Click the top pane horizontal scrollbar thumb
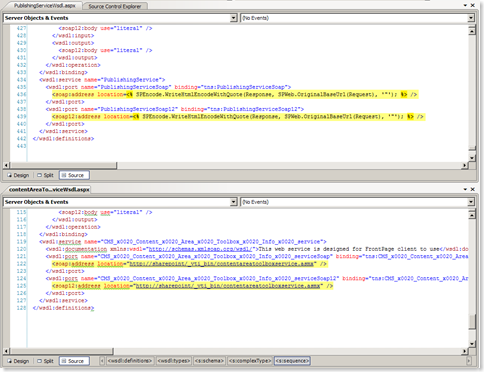 point(63,165)
